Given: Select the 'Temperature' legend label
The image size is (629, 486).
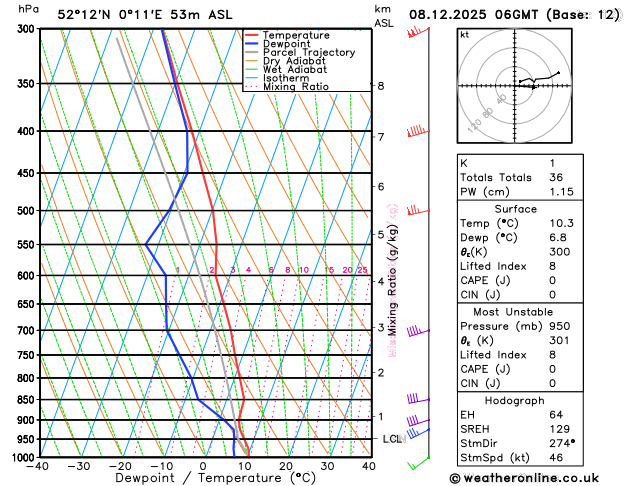Looking at the screenshot, I should (x=296, y=35).
